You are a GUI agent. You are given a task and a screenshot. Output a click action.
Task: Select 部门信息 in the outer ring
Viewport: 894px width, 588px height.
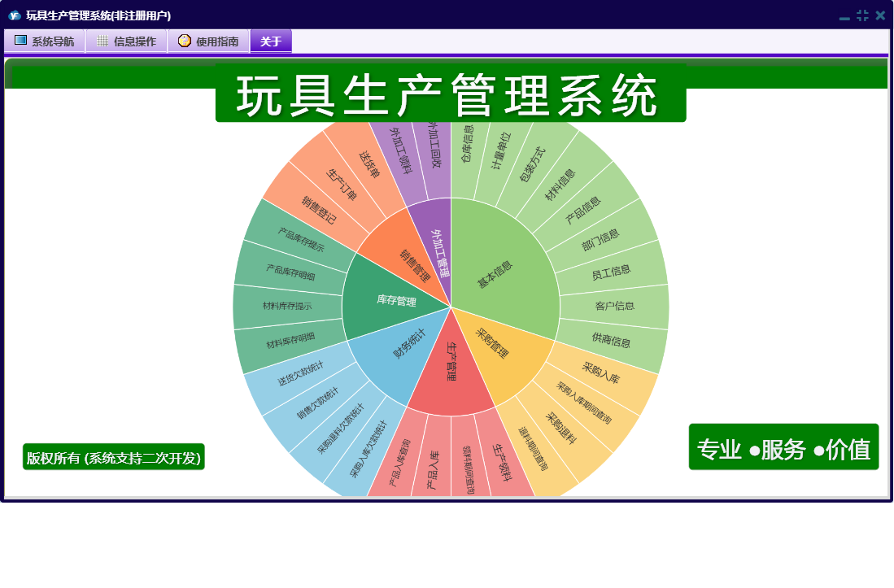click(x=602, y=241)
